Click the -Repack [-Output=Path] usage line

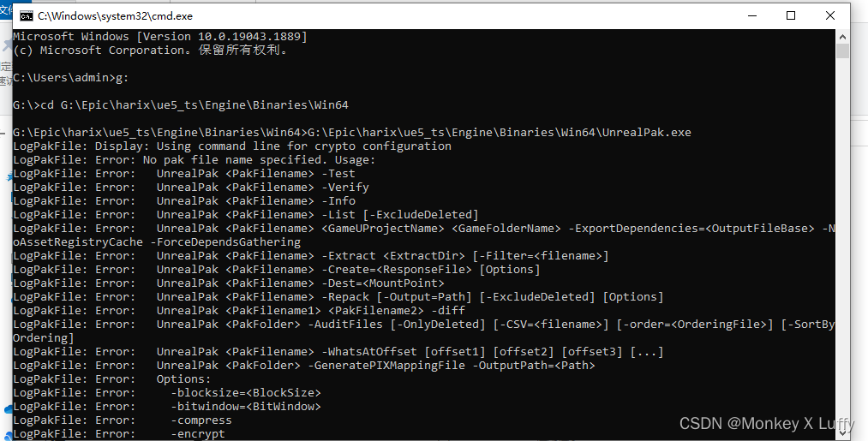(338, 297)
